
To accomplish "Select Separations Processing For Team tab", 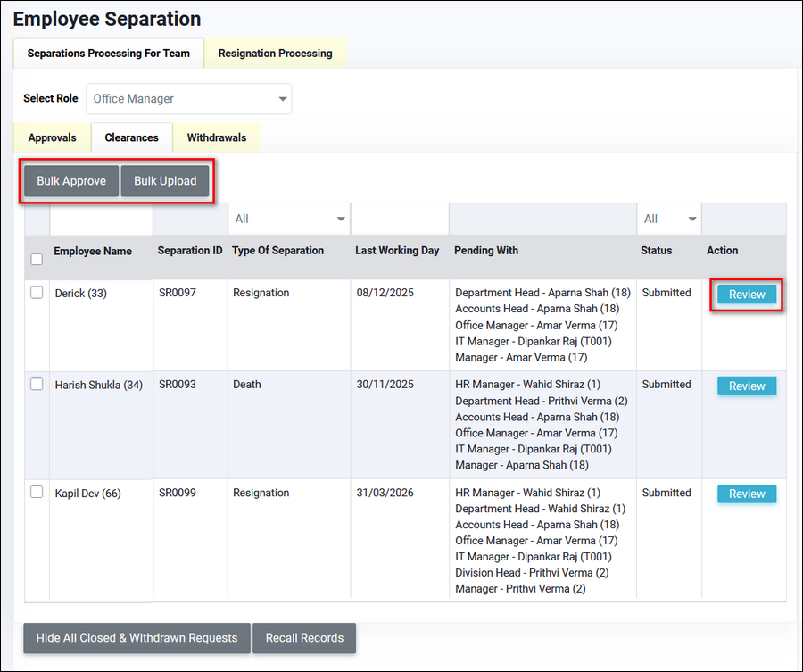I will pos(108,54).
